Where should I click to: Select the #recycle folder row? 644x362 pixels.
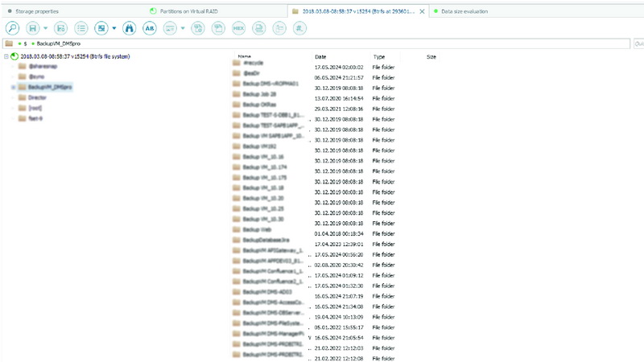(253, 63)
